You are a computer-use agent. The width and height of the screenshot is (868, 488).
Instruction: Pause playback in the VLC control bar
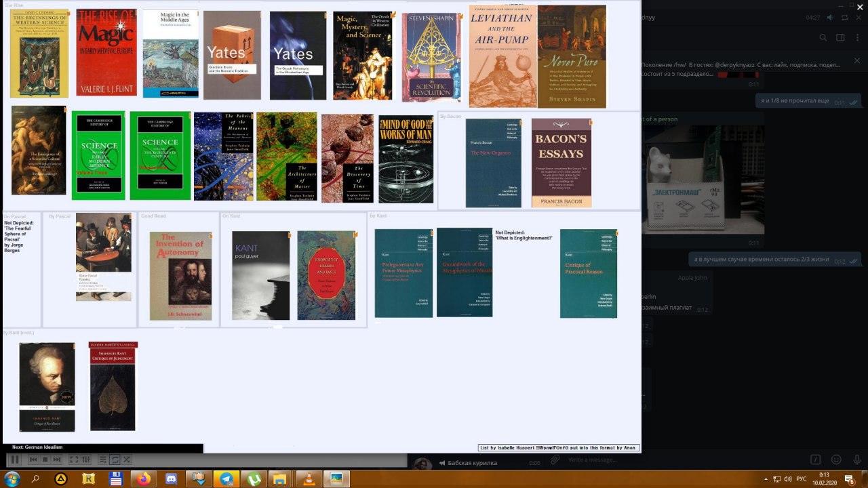coord(14,460)
